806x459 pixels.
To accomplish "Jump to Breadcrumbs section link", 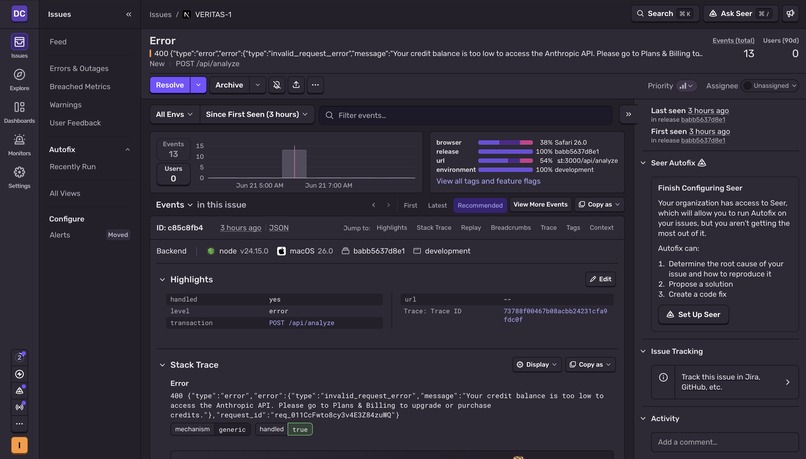I will 510,228.
